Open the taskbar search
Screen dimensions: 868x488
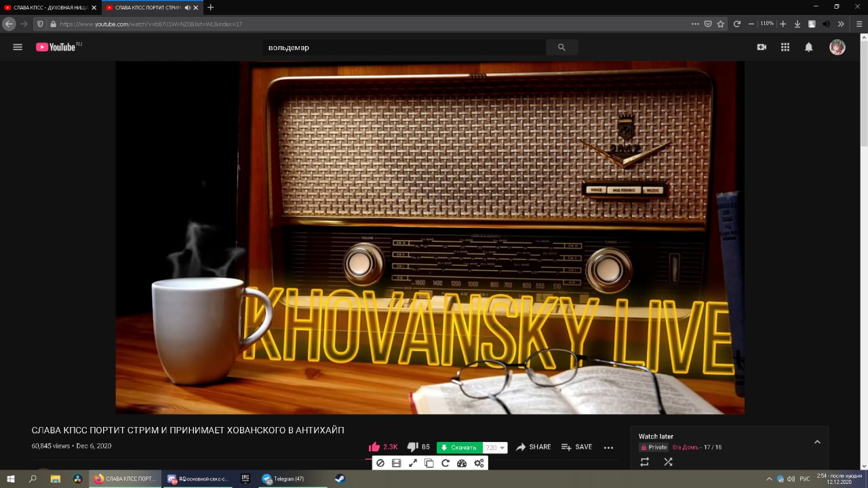coord(33,479)
